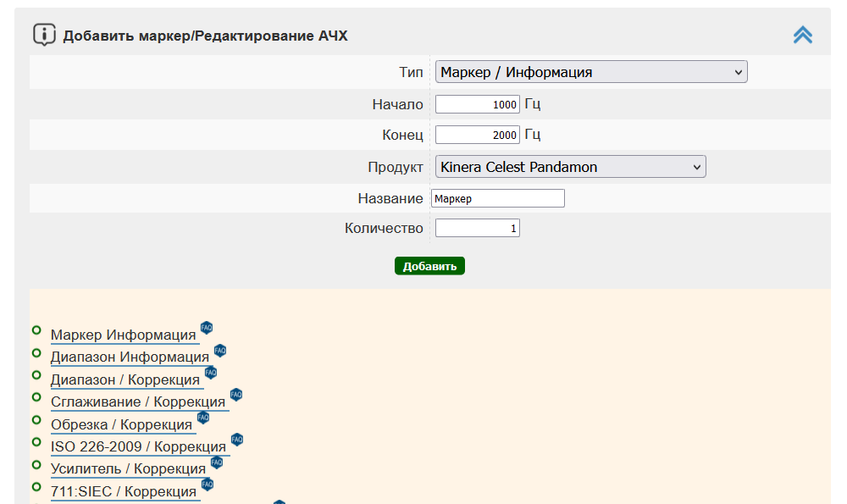The width and height of the screenshot is (847, 504).
Task: Focus the Конец frequency input field
Action: point(477,136)
